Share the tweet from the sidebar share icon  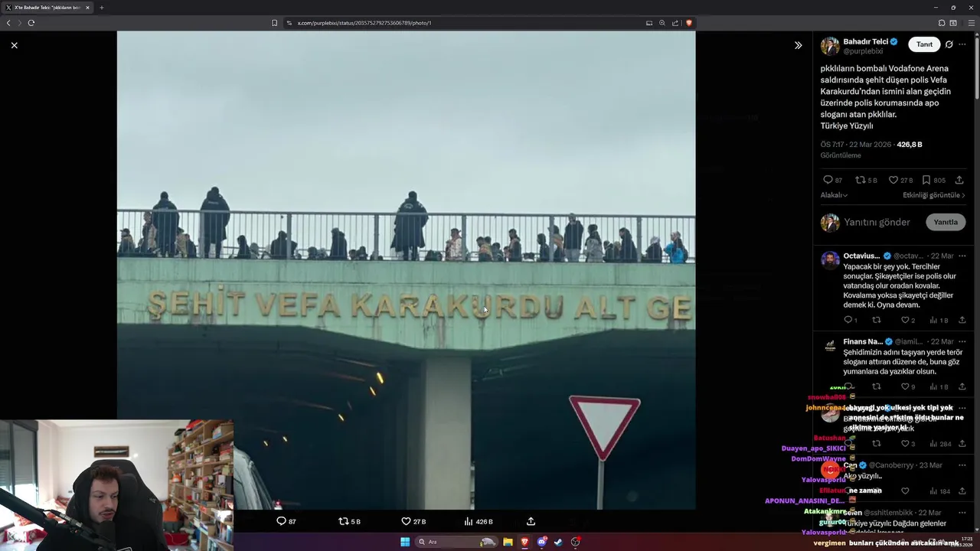coord(959,180)
